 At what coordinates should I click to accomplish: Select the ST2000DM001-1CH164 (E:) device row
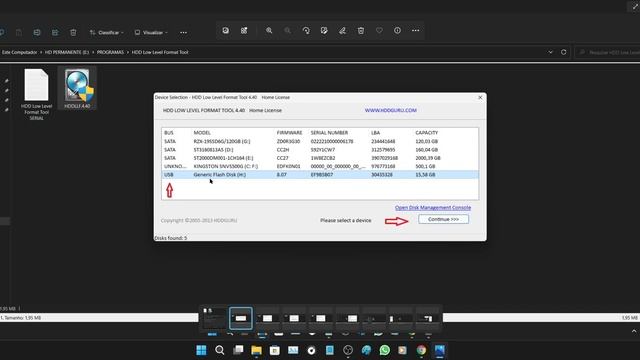320,158
